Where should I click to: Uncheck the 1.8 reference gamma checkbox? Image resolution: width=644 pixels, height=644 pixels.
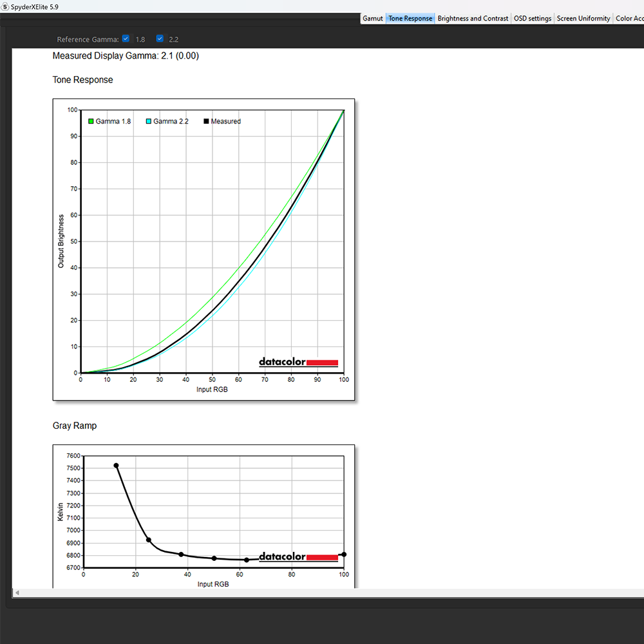click(126, 39)
